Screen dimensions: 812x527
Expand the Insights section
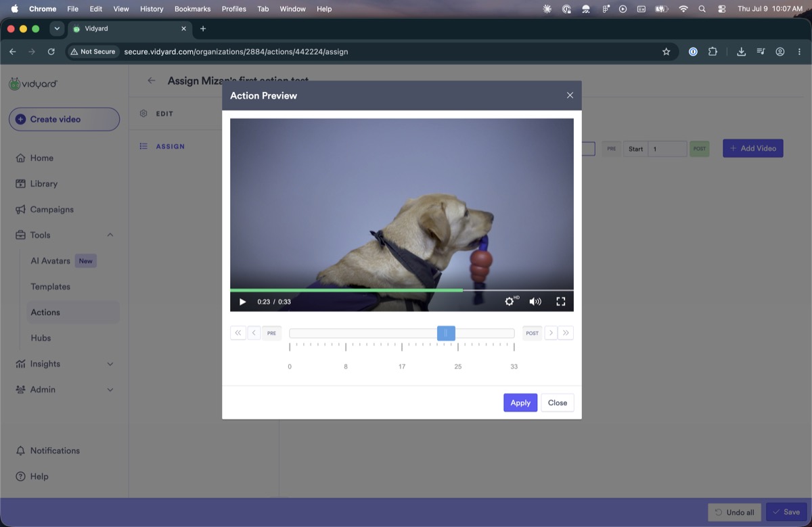point(110,364)
